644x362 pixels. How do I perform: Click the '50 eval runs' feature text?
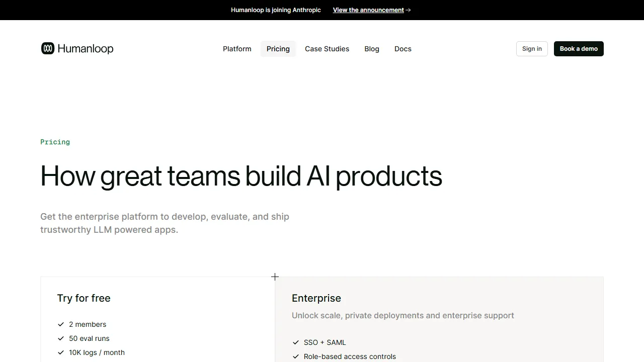click(x=89, y=338)
